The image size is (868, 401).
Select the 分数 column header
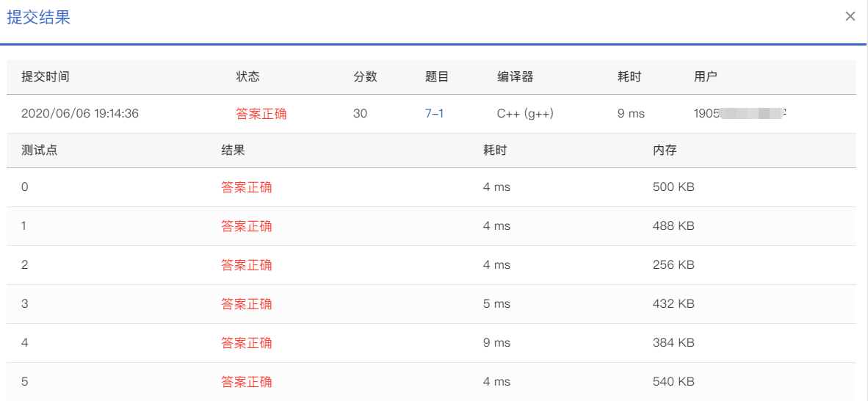366,77
